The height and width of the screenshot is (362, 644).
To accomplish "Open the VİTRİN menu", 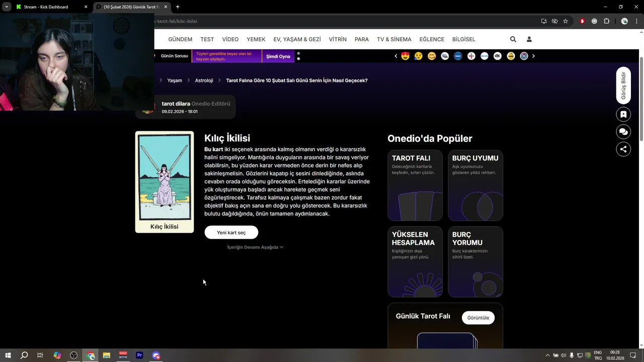I will pos(338,39).
